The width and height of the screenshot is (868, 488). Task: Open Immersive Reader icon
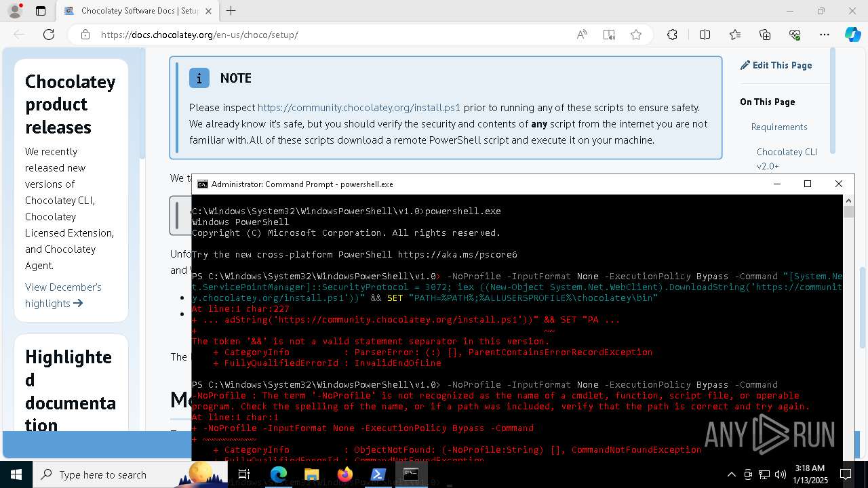coord(609,35)
